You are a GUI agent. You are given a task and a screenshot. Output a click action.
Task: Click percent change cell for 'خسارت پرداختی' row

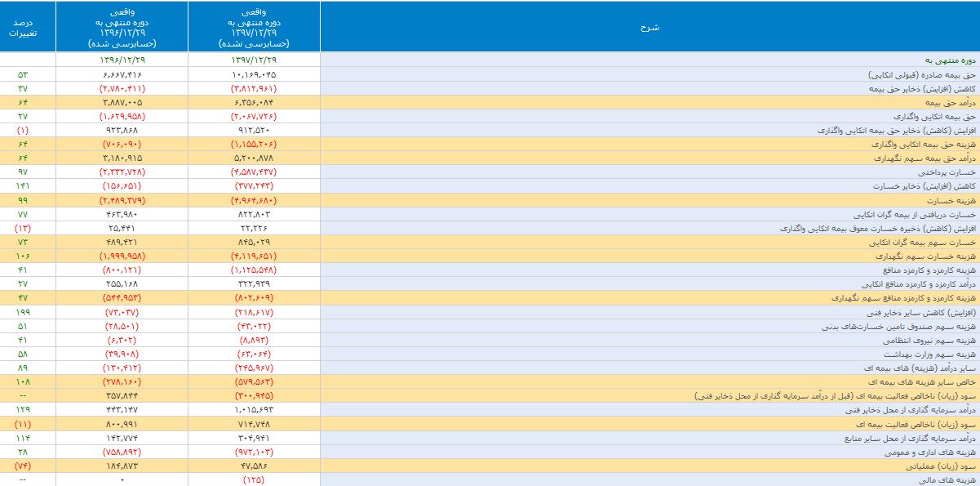point(23,172)
